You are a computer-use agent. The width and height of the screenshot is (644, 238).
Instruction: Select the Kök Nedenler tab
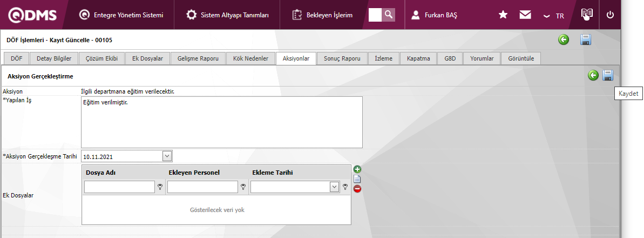(250, 58)
